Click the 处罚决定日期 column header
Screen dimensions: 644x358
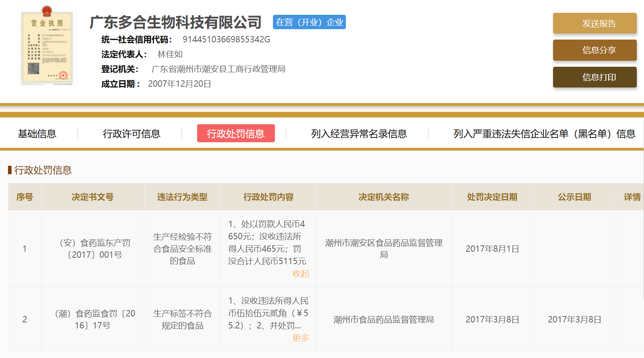pyautogui.click(x=492, y=197)
